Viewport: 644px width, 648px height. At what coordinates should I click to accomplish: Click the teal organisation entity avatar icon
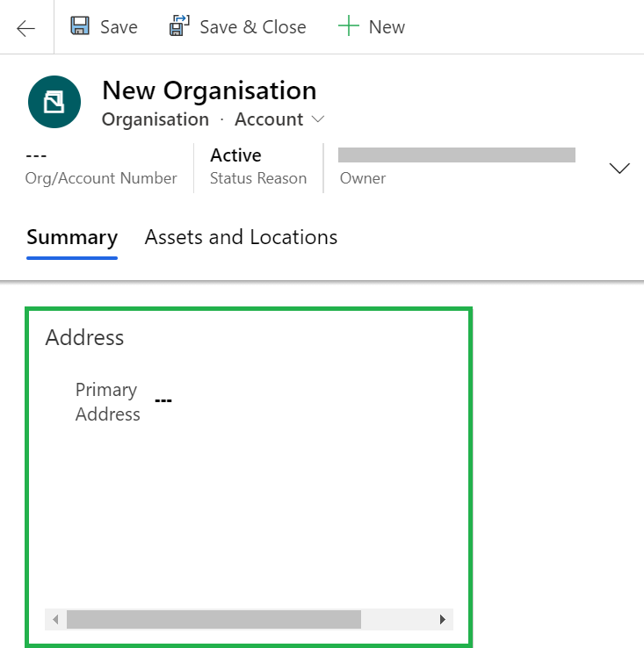coord(54,102)
